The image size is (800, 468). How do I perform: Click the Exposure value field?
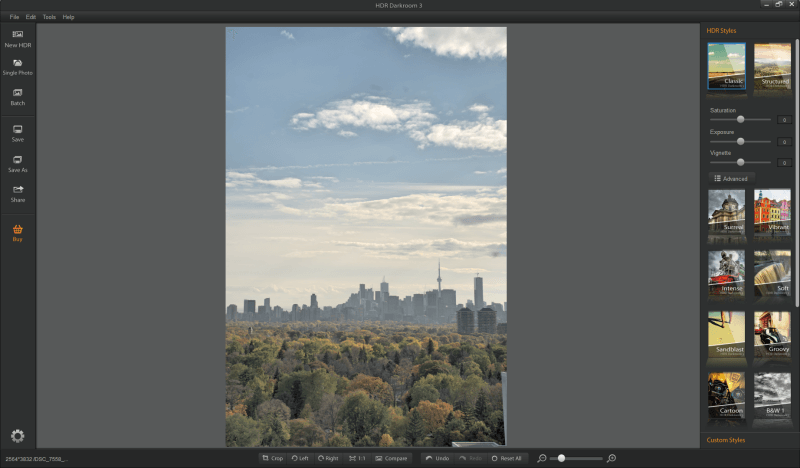784,142
